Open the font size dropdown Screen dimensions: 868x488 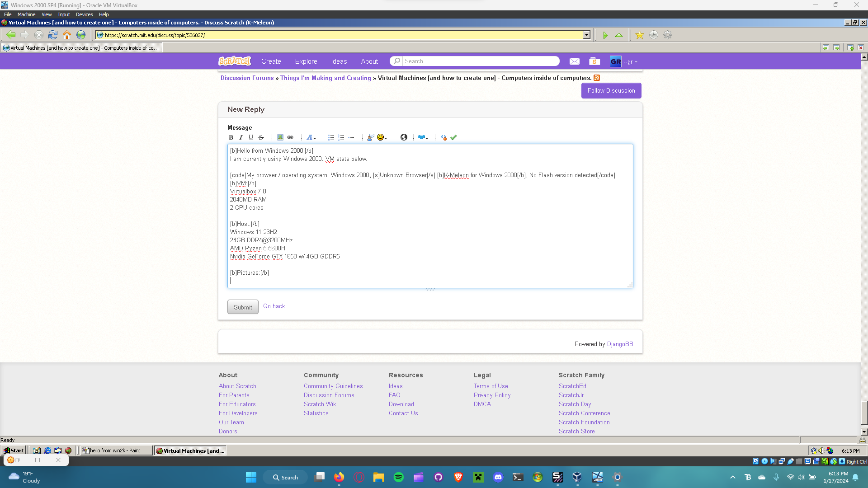pos(311,137)
